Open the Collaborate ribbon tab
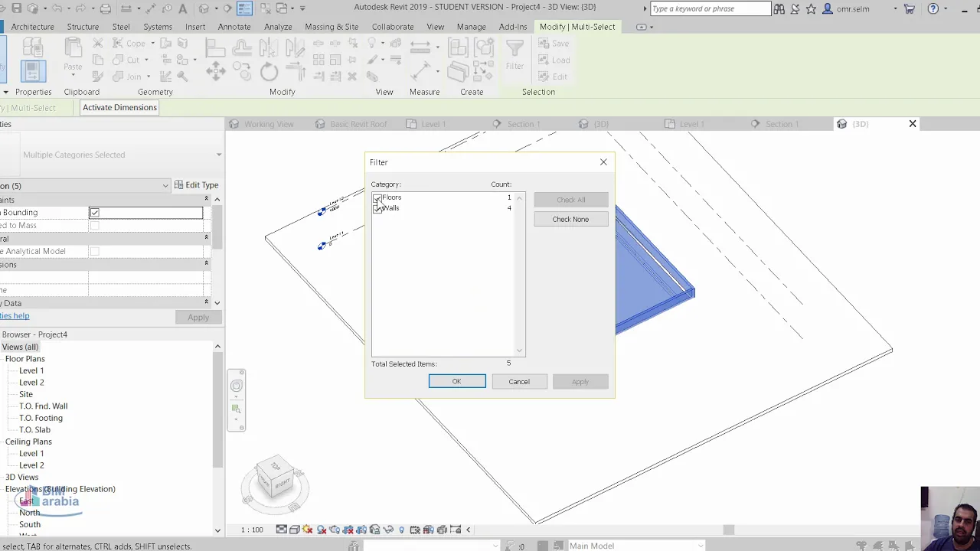 pyautogui.click(x=393, y=27)
